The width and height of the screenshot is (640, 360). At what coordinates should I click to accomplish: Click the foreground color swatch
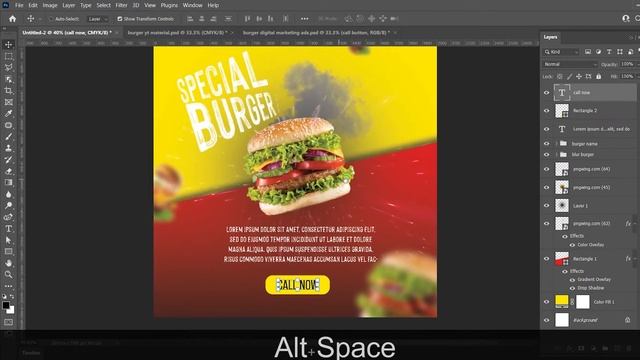[x=6, y=305]
